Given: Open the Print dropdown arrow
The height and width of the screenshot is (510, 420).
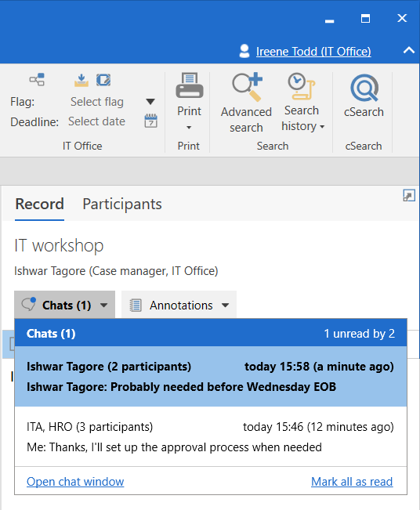Looking at the screenshot, I should point(189,128).
